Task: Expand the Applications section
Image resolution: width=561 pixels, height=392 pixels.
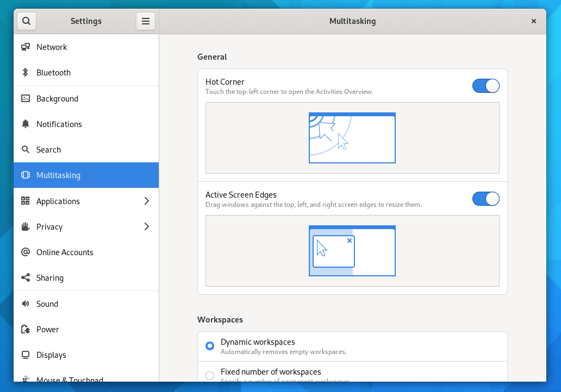Action: pos(146,201)
